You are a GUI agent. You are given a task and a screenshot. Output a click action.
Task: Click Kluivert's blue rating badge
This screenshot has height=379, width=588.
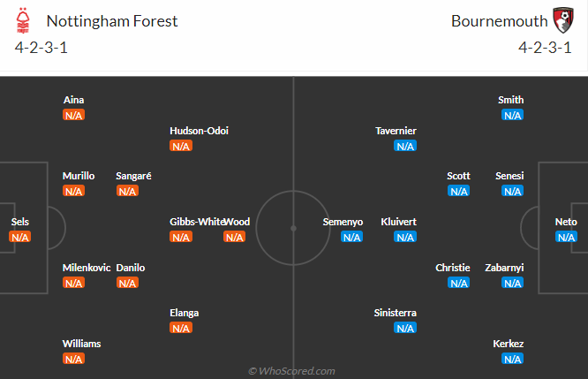tap(405, 237)
